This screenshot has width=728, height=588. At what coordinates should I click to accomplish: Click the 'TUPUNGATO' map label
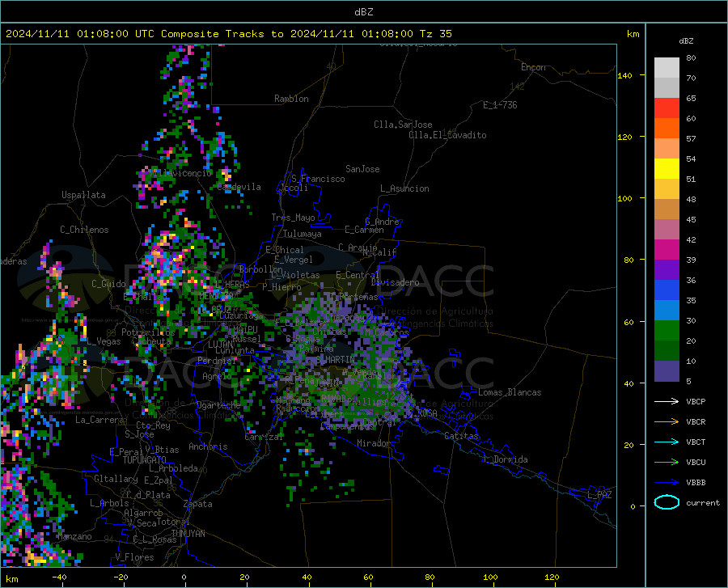coord(145,460)
